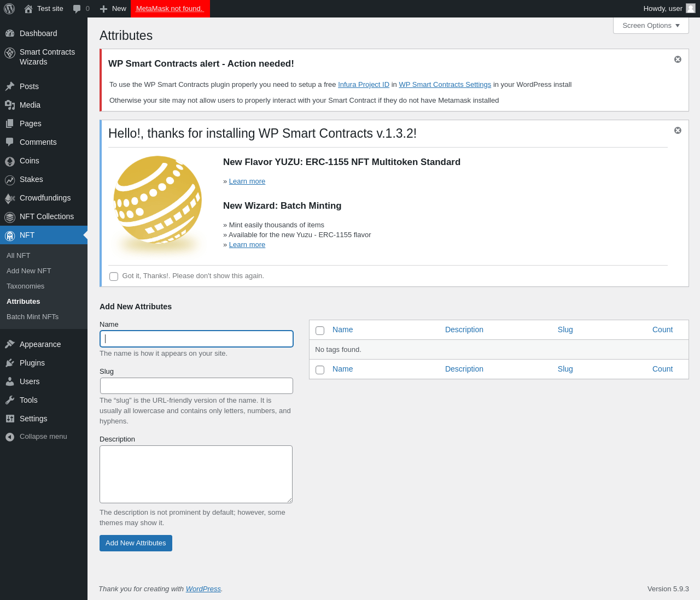Click the user avatar icon
The width and height of the screenshot is (700, 600).
click(x=691, y=8)
